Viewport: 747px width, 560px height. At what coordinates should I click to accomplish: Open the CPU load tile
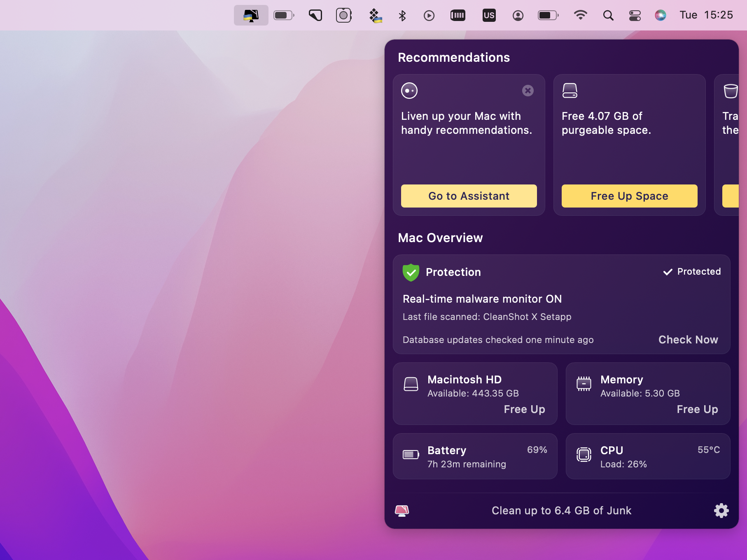click(648, 456)
